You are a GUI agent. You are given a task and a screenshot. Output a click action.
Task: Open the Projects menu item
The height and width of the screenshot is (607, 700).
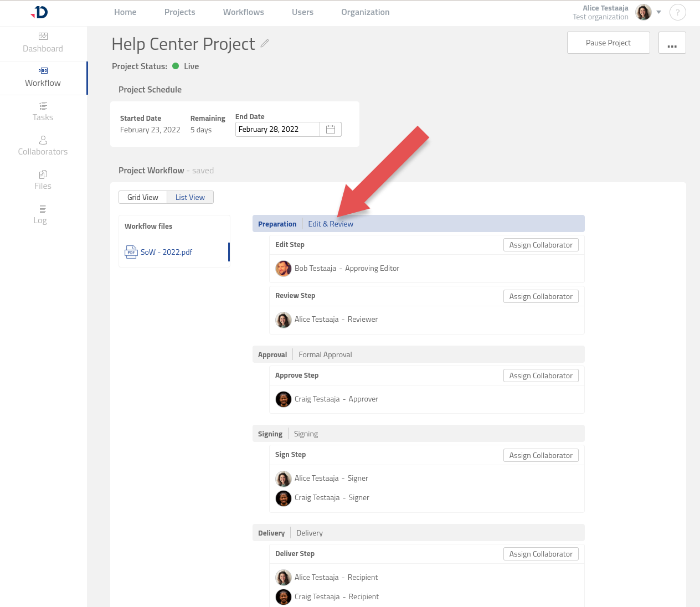[x=179, y=12]
